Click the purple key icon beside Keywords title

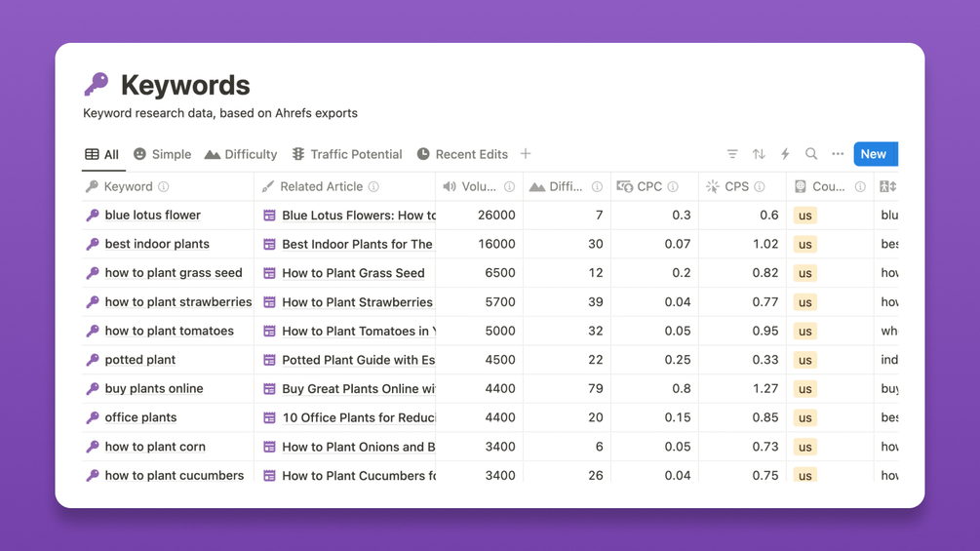click(97, 84)
